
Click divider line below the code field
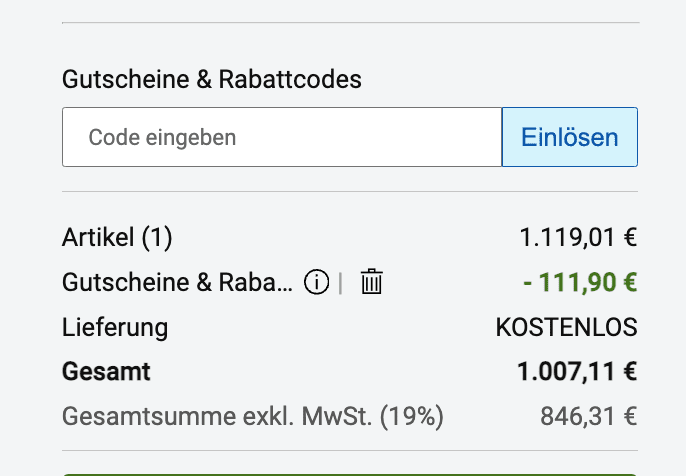click(350, 191)
